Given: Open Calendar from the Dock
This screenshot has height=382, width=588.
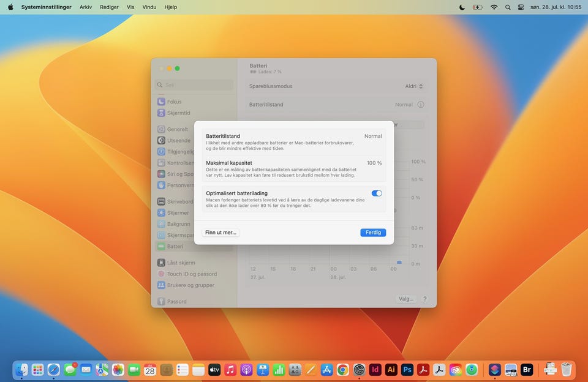Looking at the screenshot, I should (x=150, y=370).
